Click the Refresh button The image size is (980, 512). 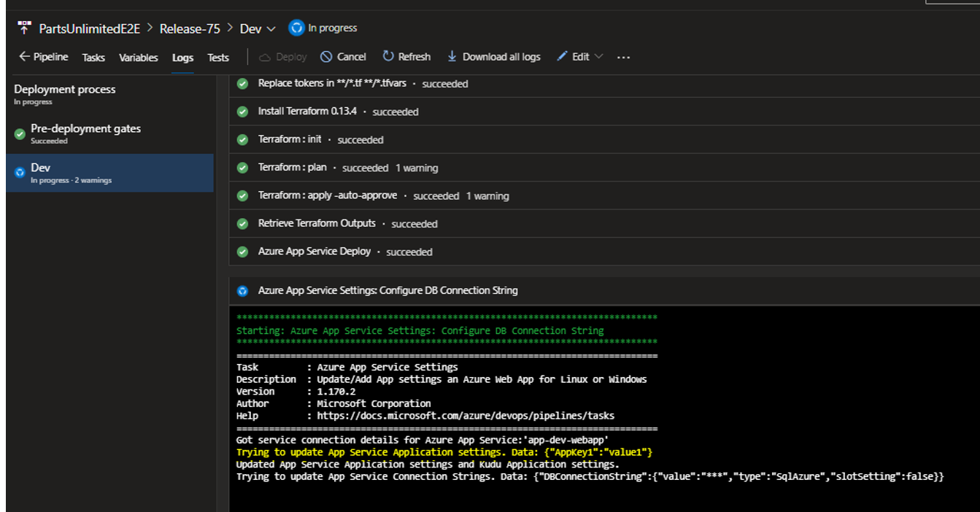[406, 57]
